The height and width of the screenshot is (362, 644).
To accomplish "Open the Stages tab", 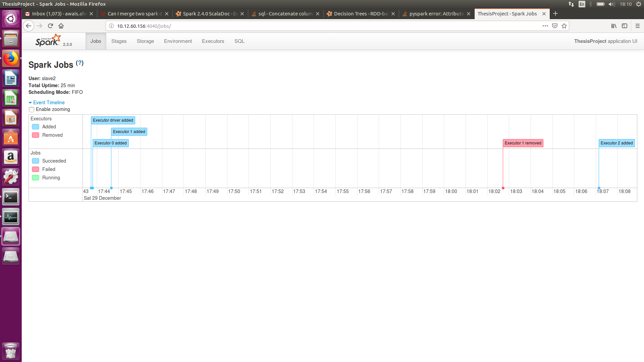I will point(119,41).
